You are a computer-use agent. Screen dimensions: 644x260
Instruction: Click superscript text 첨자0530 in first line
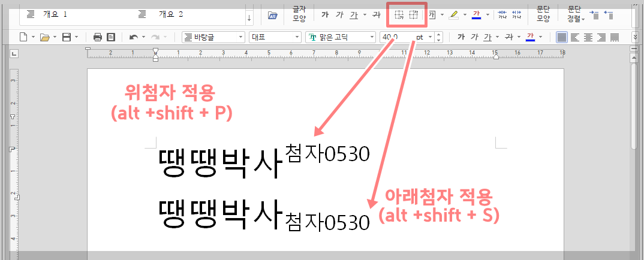point(327,153)
